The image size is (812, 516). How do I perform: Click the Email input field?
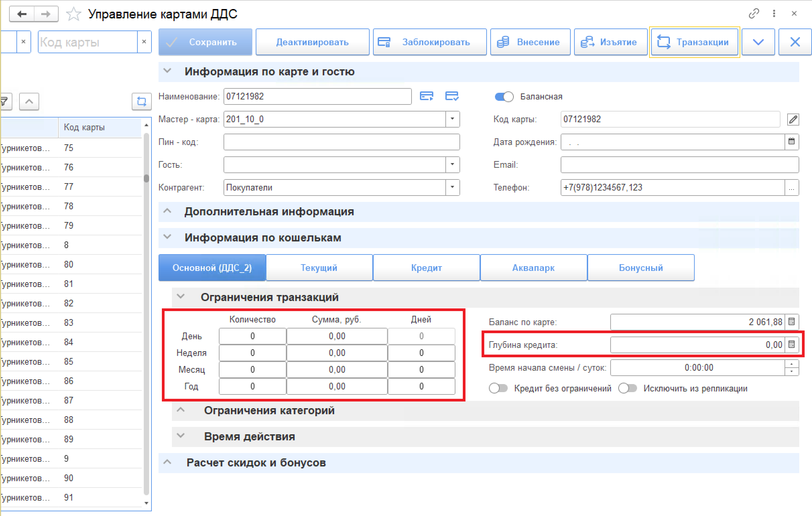coord(680,164)
